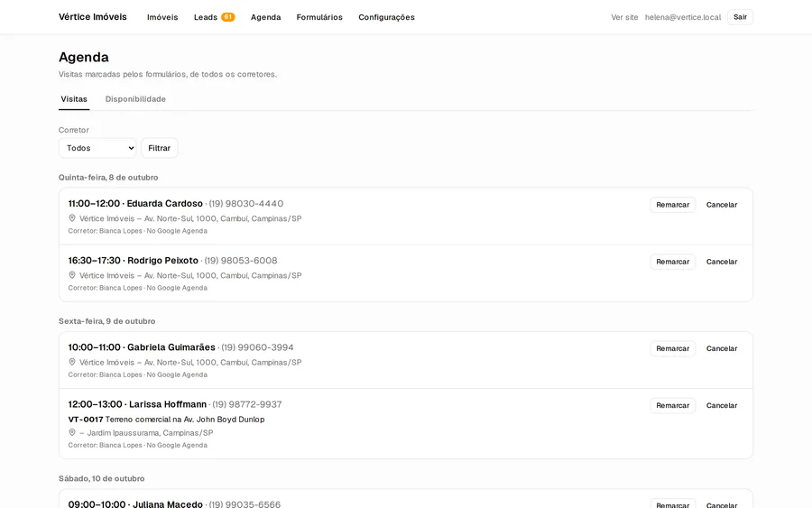The image size is (812, 508).
Task: Go to Imóveis in the top navigation
Action: coord(162,17)
